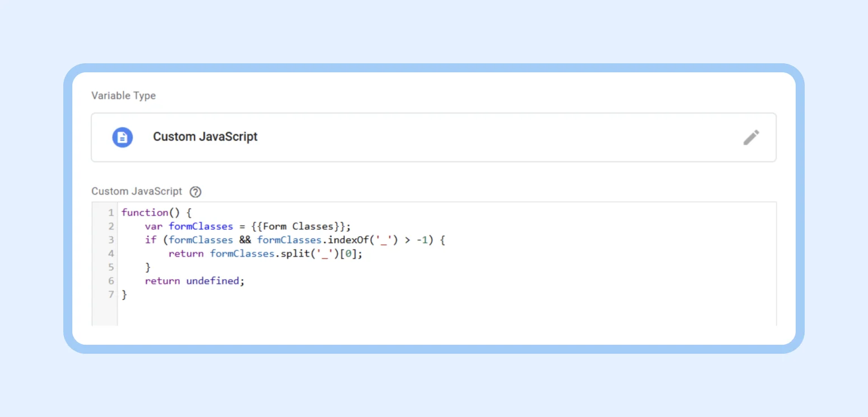Select the formClasses variable on line 2

[x=201, y=226]
